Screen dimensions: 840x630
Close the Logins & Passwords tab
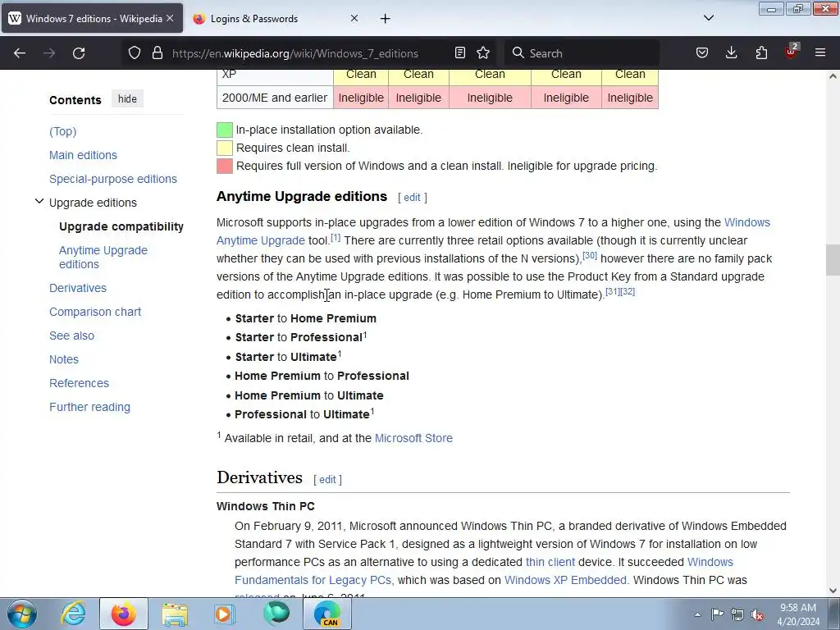[x=354, y=18]
